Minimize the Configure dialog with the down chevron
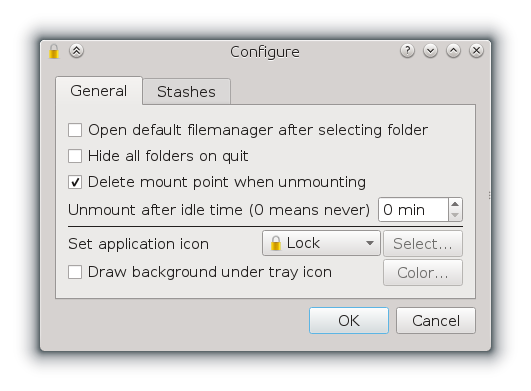The image size is (531, 391). tap(430, 51)
